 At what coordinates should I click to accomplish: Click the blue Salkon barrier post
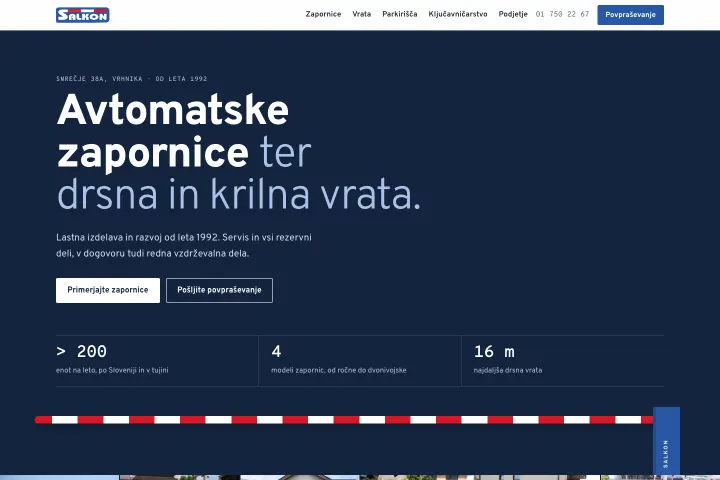[x=666, y=441]
